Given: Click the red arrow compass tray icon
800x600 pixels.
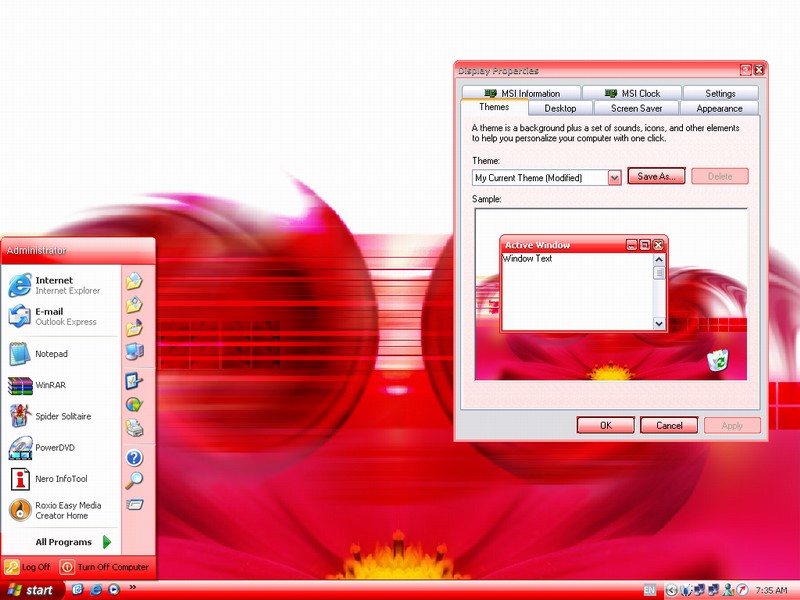Looking at the screenshot, I should [742, 590].
